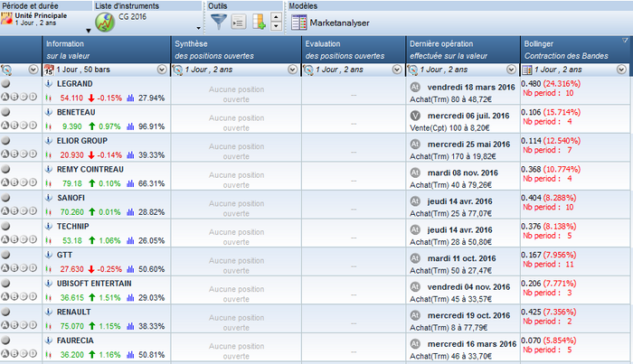Image resolution: width=633 pixels, height=364 pixels.
Task: Click the info icon beside RENAULT
Action: click(x=49, y=313)
